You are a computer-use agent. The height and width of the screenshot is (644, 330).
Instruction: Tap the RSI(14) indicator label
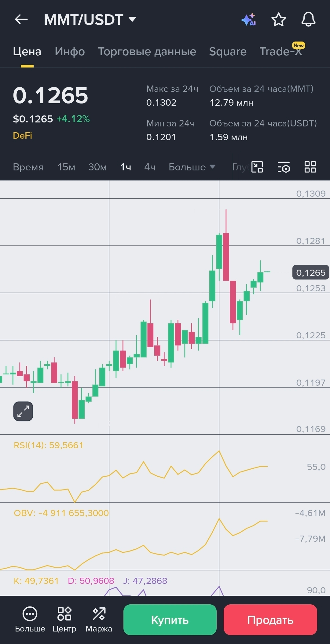pyautogui.click(x=48, y=445)
